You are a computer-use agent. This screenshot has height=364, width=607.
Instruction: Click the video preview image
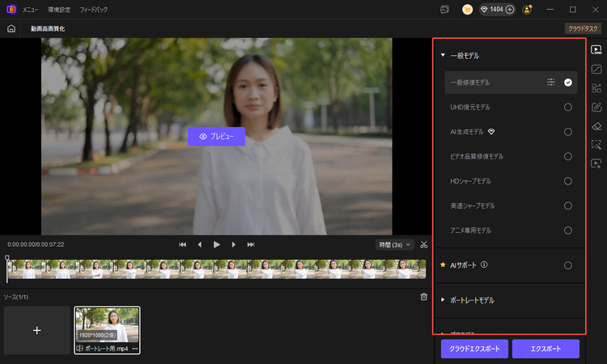coord(216,136)
